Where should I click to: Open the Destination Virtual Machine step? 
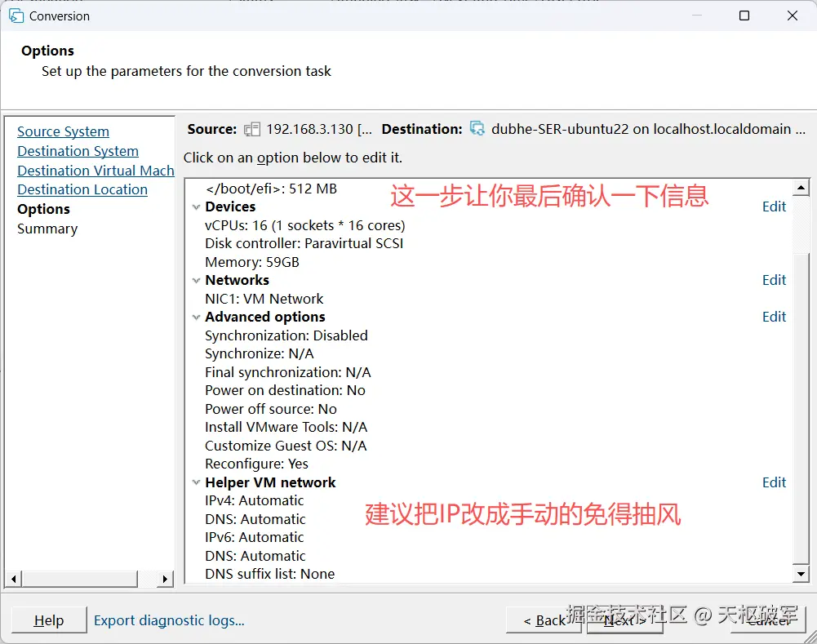point(95,171)
